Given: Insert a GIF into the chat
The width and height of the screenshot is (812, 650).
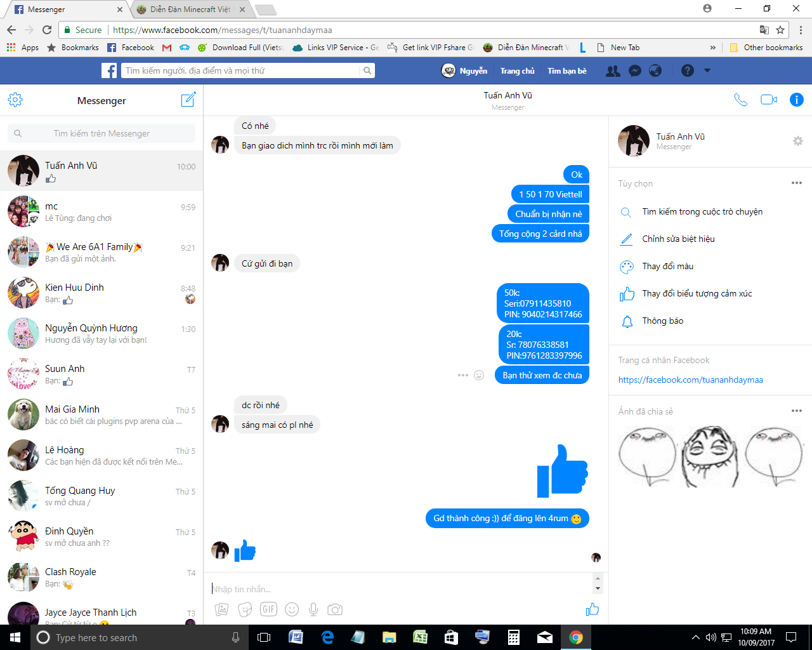Looking at the screenshot, I should [268, 609].
